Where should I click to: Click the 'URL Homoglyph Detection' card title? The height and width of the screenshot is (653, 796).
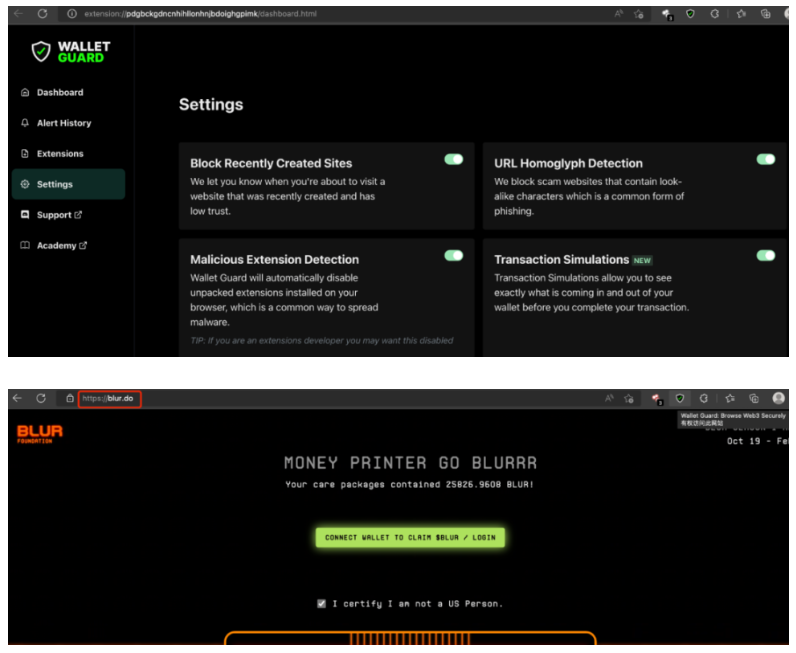coord(569,164)
